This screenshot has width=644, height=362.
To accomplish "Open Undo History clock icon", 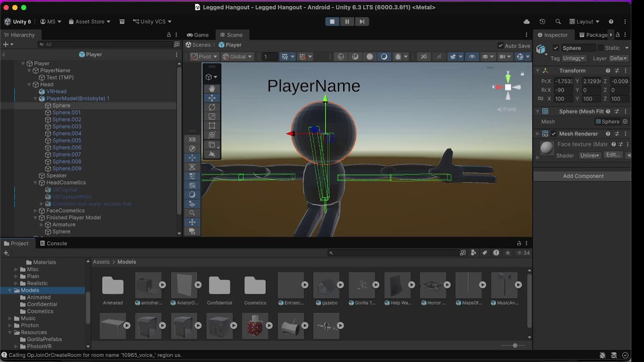I will tap(542, 22).
